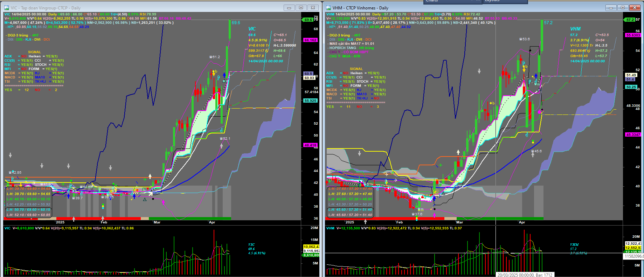Minimize the VIC chart window
644x277 pixels.
coord(289,7)
